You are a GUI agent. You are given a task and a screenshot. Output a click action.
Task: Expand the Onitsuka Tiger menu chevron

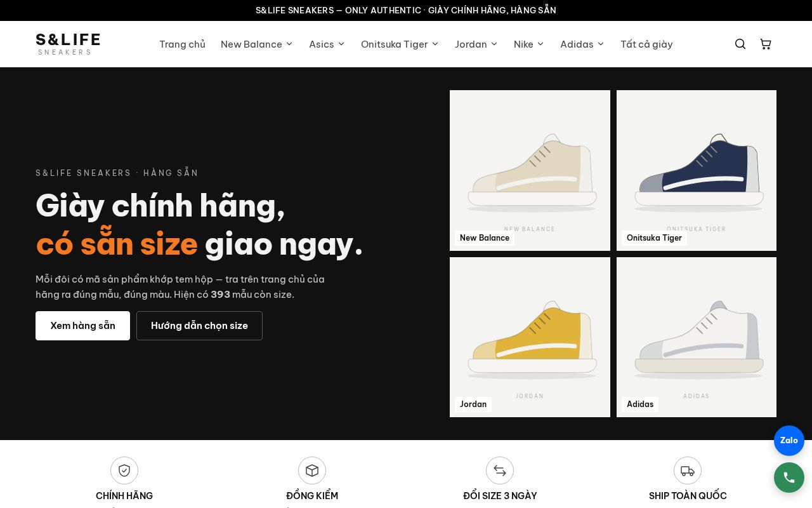(x=435, y=44)
